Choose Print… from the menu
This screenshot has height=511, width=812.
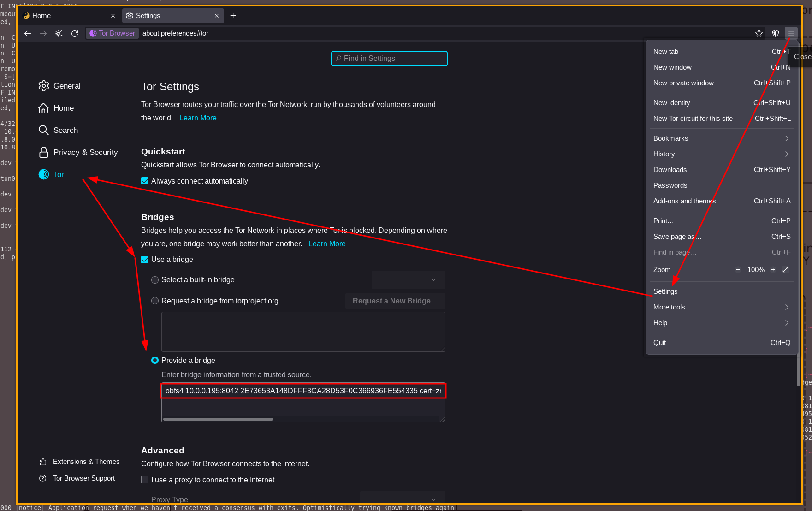tap(722, 221)
